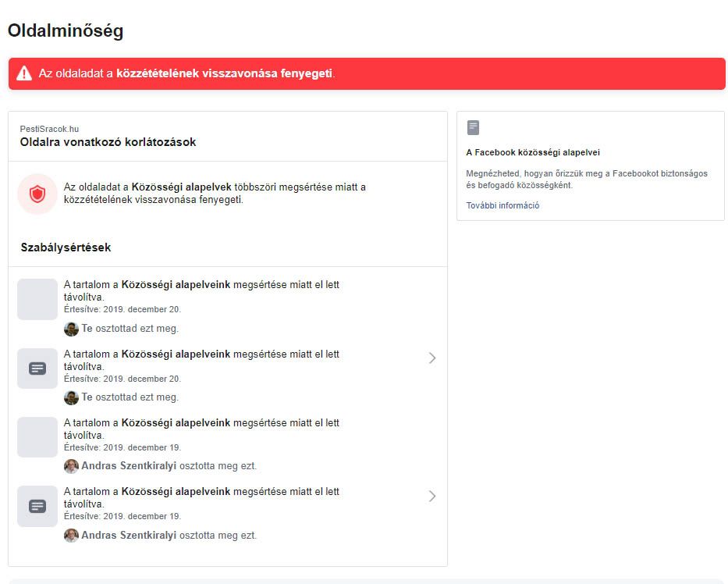728x584 pixels.
Task: Click the message icon of last December 19 violation
Action: tap(37, 506)
